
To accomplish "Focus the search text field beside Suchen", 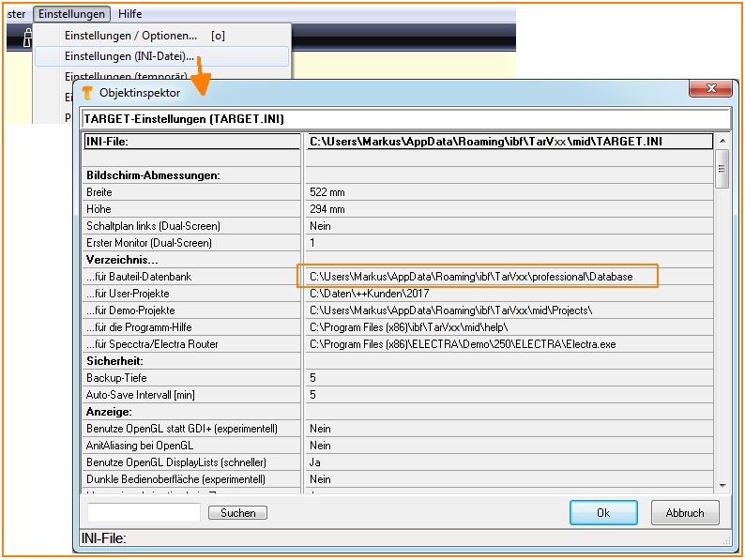I will coord(144,513).
